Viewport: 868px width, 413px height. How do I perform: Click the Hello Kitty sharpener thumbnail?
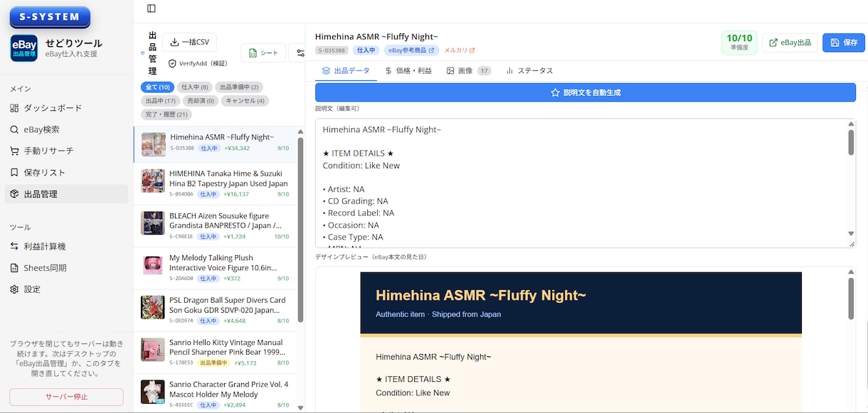153,350
